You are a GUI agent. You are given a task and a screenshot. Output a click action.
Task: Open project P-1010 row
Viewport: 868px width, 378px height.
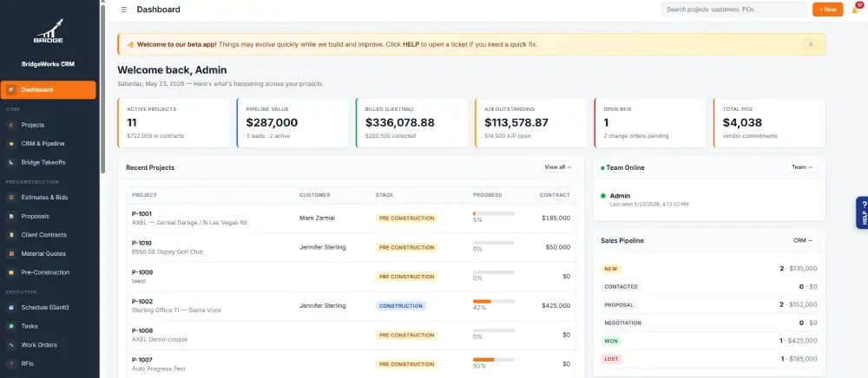click(352, 247)
